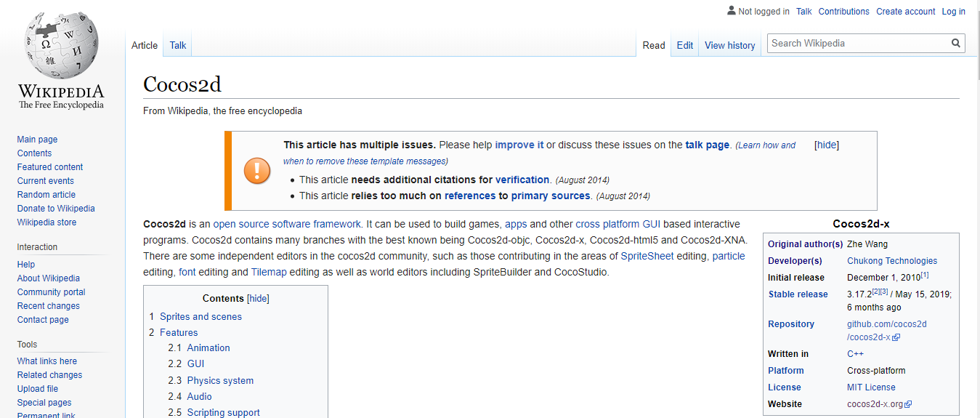Open sidebar Contents link
The width and height of the screenshot is (980, 418).
pos(35,153)
